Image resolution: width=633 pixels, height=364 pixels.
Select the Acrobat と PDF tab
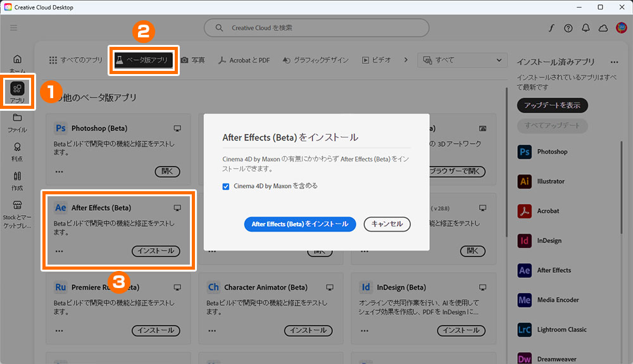click(244, 60)
